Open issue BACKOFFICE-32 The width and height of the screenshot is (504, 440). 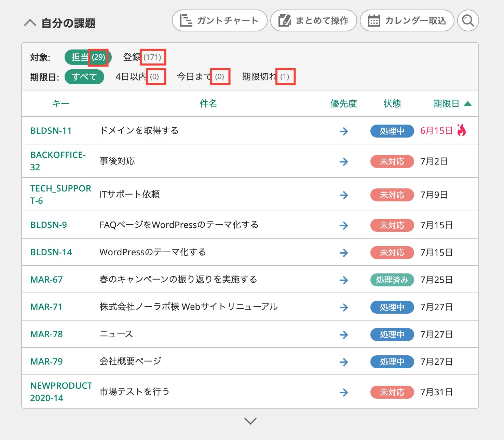[58, 161]
